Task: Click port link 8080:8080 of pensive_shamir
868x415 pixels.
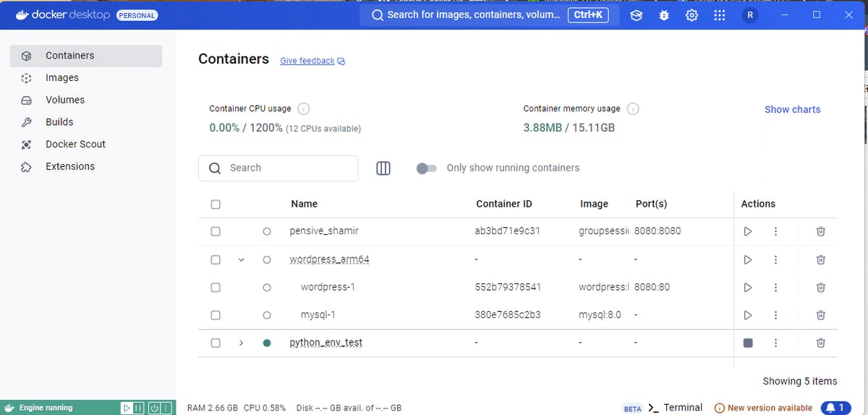Action: (x=658, y=231)
